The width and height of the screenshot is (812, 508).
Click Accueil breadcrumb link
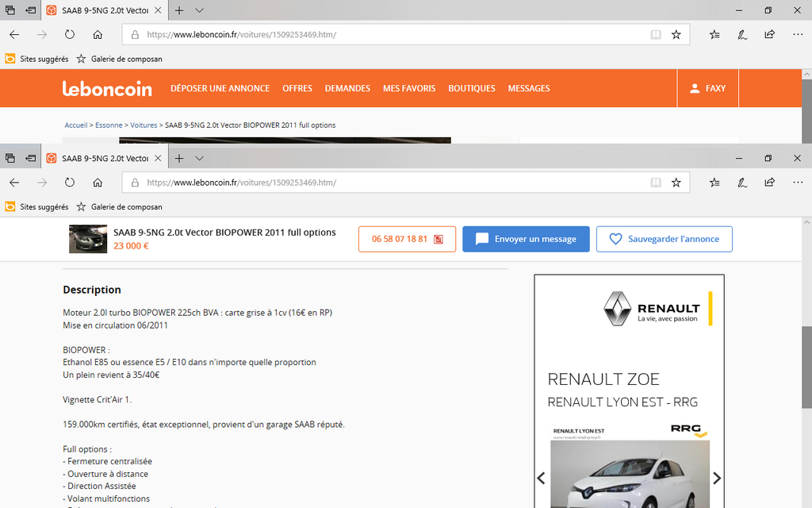75,125
